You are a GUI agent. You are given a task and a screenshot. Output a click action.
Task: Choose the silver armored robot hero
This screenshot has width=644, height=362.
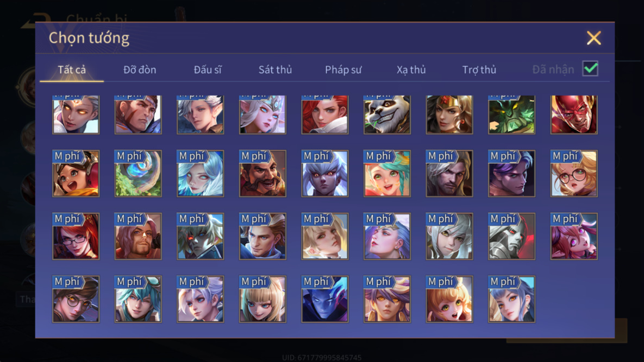coord(511,236)
